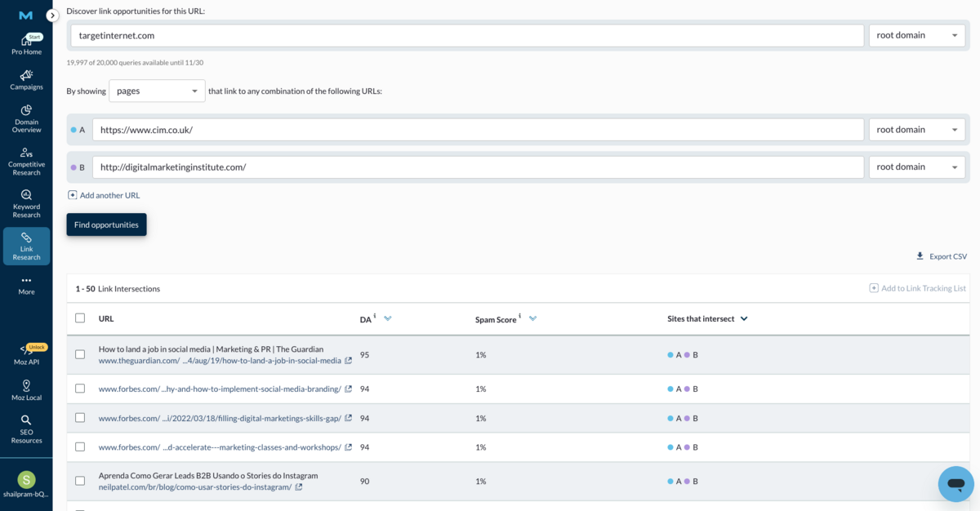This screenshot has width=980, height=511.
Task: Open neilpatel.com como-usar-stories-do-instagram link
Action: coord(195,487)
